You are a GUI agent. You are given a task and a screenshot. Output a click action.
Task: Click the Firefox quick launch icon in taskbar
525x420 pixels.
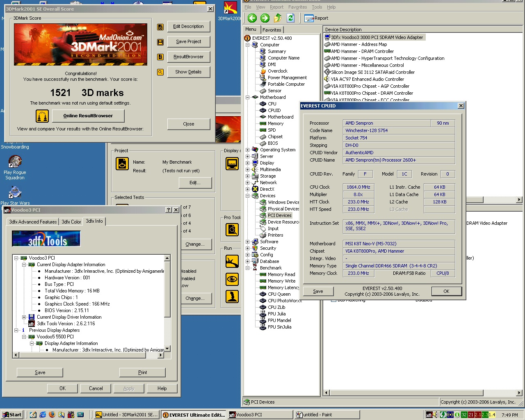tap(52, 415)
